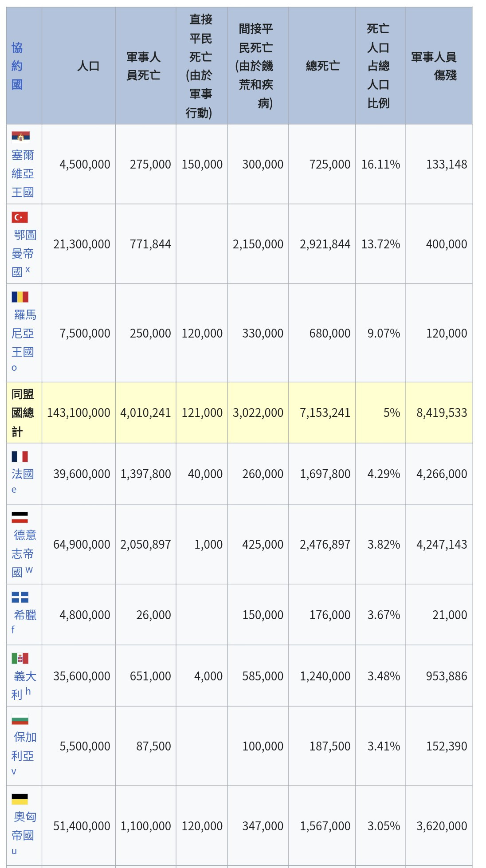Click footnote h next to 義大利
Viewport: 486px width, 868px height.
[28, 691]
